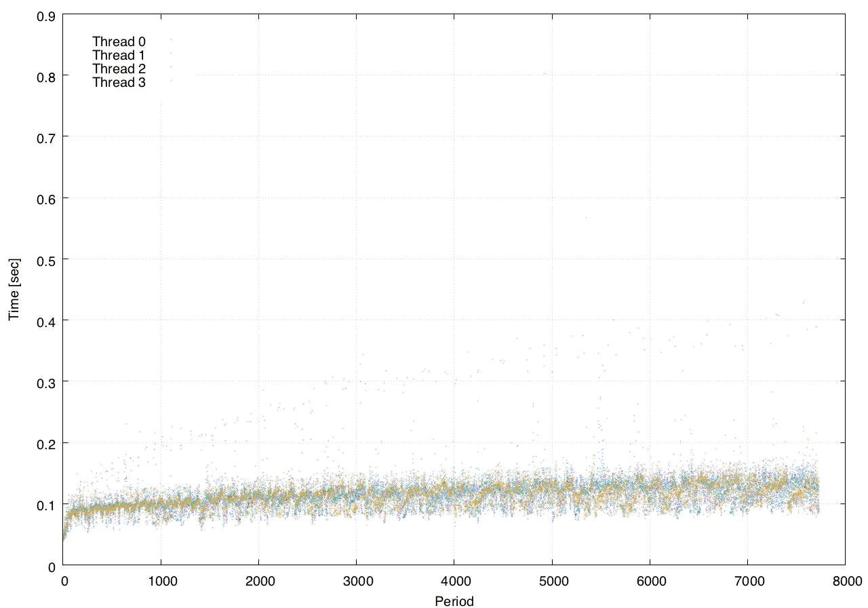Click the Thread 0 legend color marker
The width and height of the screenshot is (868, 608).
click(171, 40)
